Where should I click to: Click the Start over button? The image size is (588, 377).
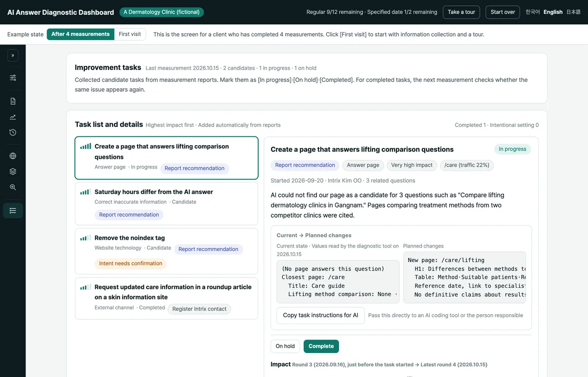pyautogui.click(x=503, y=12)
